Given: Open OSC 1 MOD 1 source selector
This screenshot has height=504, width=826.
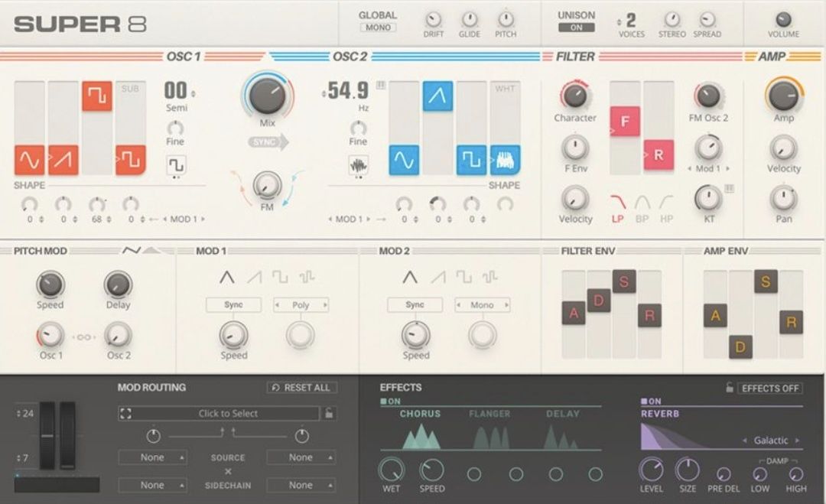Looking at the screenshot, I should [x=183, y=219].
